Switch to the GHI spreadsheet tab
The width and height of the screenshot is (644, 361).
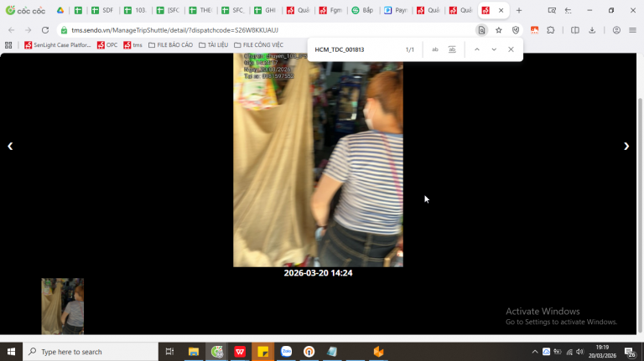[265, 11]
